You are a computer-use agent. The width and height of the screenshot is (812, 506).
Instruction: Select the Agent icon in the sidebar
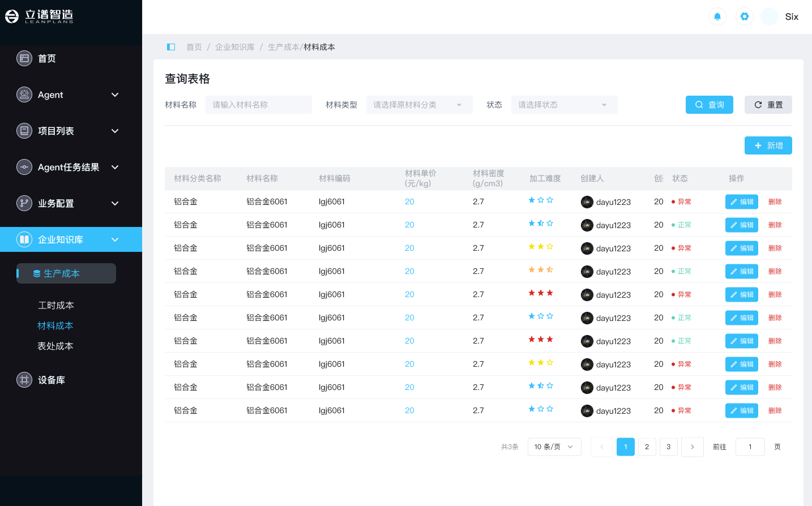point(24,95)
